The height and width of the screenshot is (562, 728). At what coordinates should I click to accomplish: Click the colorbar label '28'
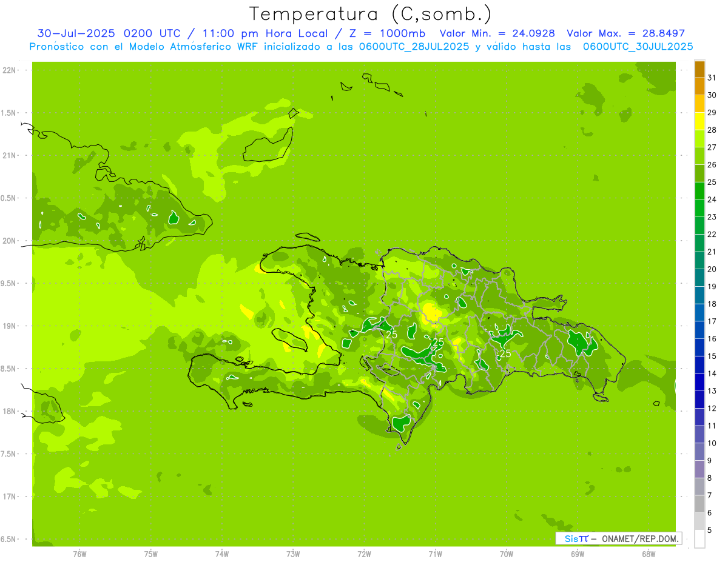[712, 130]
